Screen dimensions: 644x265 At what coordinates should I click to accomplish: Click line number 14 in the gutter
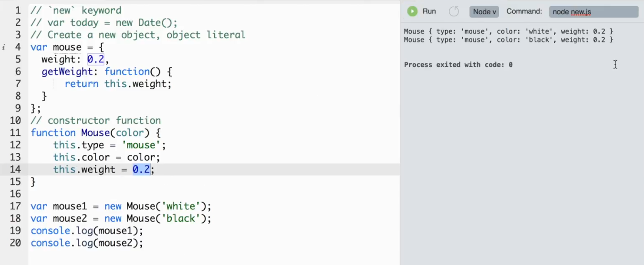[15, 170]
